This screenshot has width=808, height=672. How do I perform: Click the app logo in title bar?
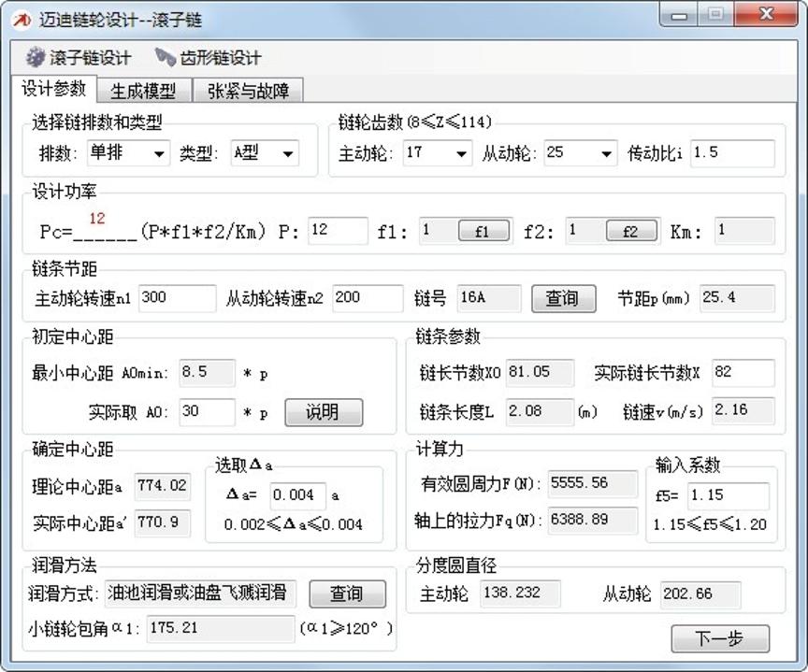[x=22, y=20]
